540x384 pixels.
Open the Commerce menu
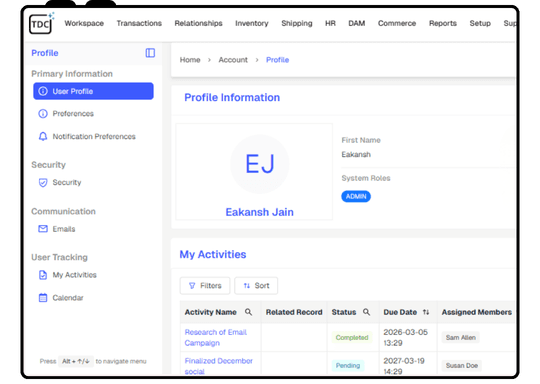[397, 23]
